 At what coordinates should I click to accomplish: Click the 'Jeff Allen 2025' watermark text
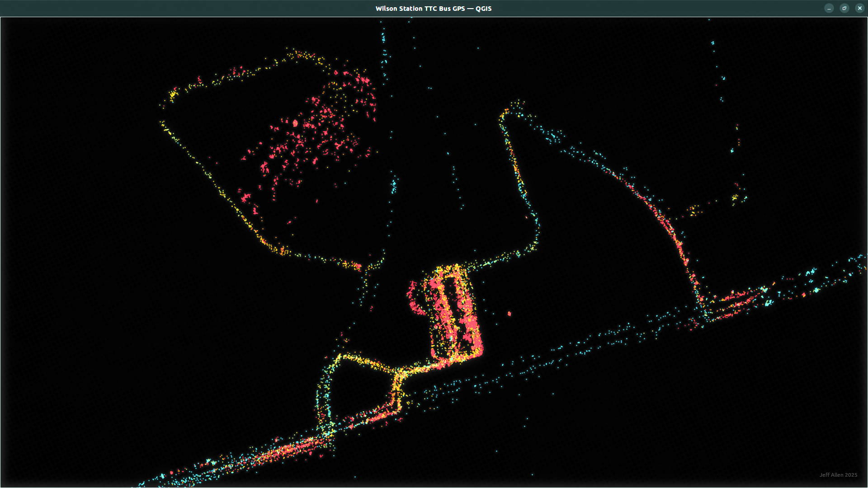838,474
